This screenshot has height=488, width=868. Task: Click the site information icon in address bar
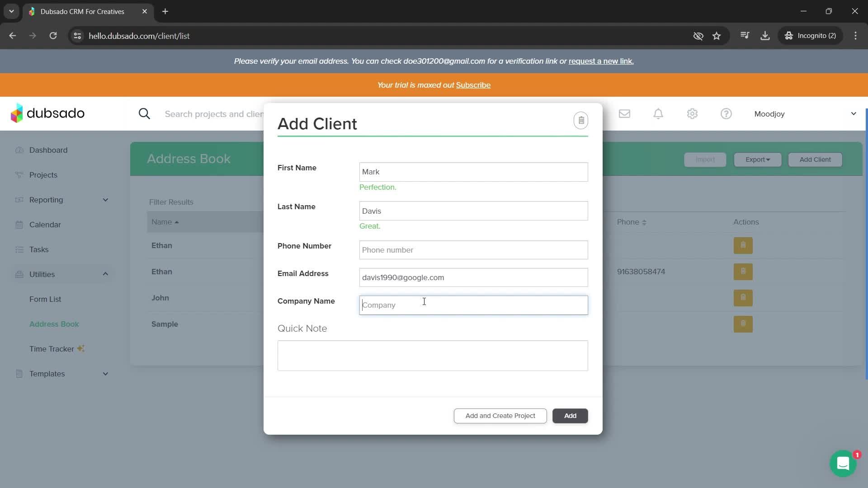point(77,36)
